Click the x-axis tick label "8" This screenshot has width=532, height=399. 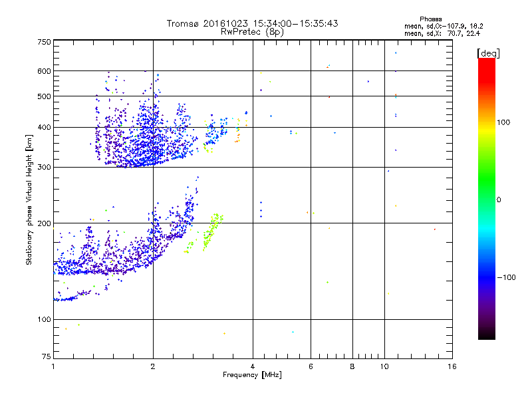[352, 366]
